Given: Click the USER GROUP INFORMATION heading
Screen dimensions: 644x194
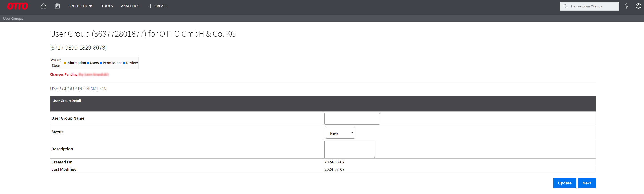Looking at the screenshot, I should [x=78, y=89].
